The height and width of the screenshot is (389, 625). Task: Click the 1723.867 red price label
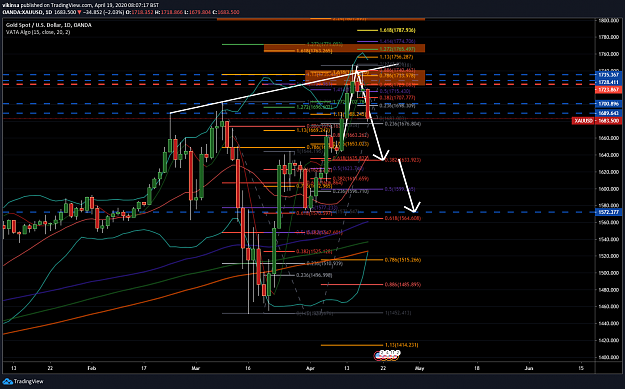(608, 90)
